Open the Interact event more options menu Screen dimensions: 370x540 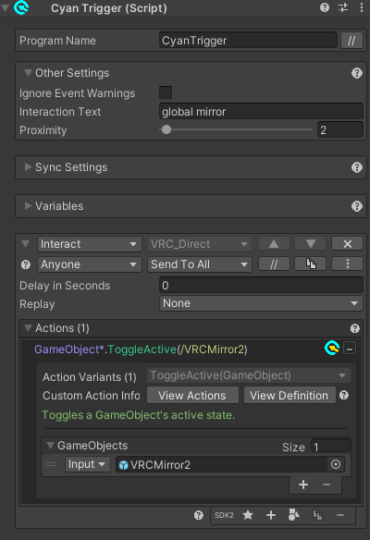coord(347,264)
